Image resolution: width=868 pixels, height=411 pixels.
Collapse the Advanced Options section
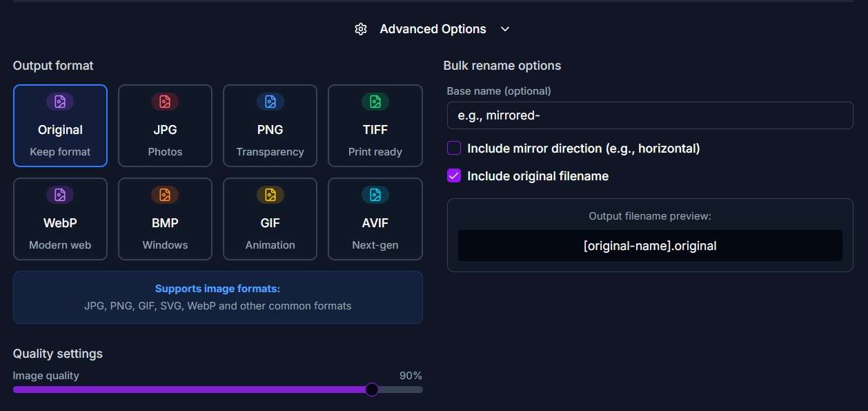coord(504,29)
